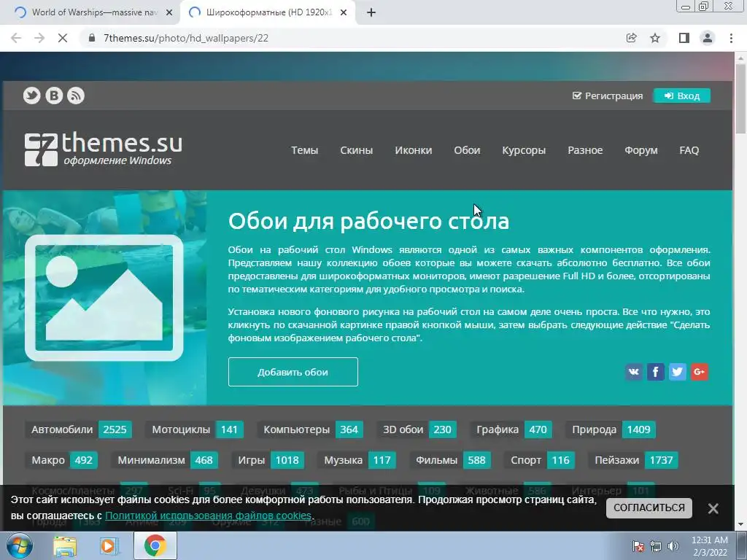Screen dimensions: 747x560
Task: Close the World of Warships tab
Action: click(169, 13)
